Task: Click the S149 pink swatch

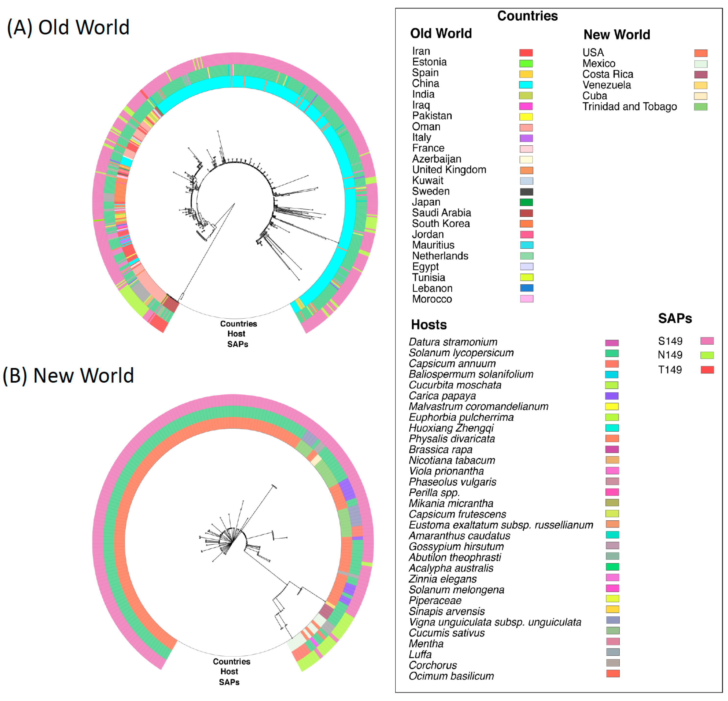Action: (x=707, y=341)
